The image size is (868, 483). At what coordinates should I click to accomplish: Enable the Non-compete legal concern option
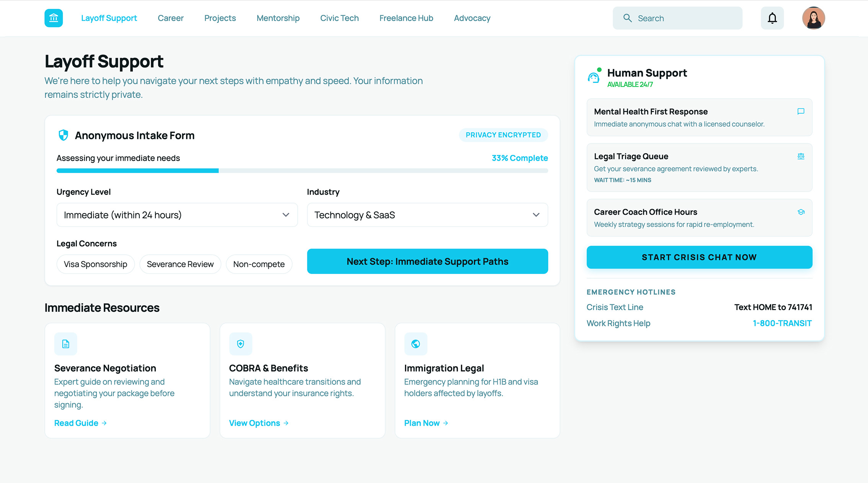[x=259, y=264]
